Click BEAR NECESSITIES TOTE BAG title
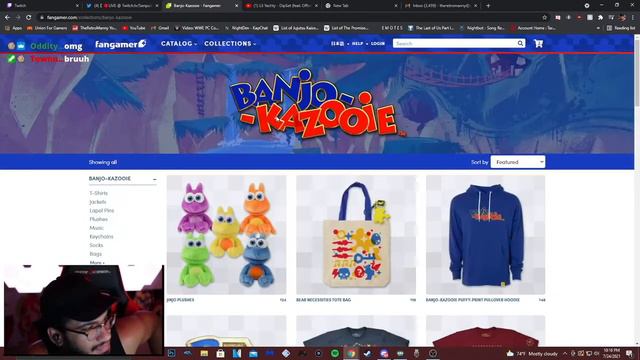 pyautogui.click(x=323, y=300)
